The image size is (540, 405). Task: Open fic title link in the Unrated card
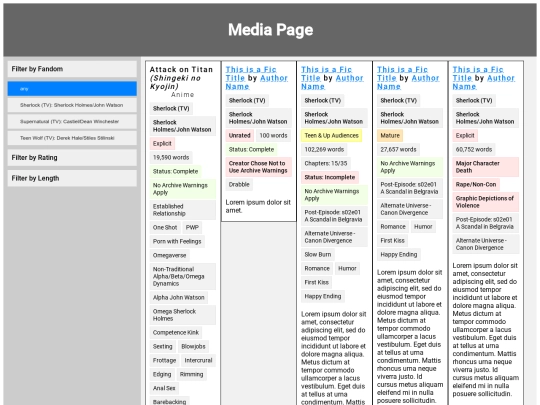tap(251, 74)
